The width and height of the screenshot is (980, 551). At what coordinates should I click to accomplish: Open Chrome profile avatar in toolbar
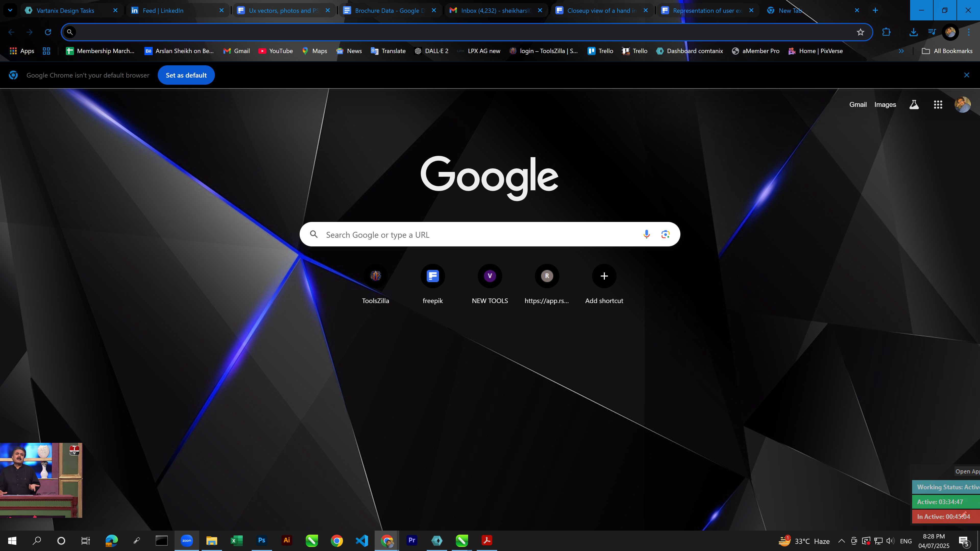[x=950, y=32]
